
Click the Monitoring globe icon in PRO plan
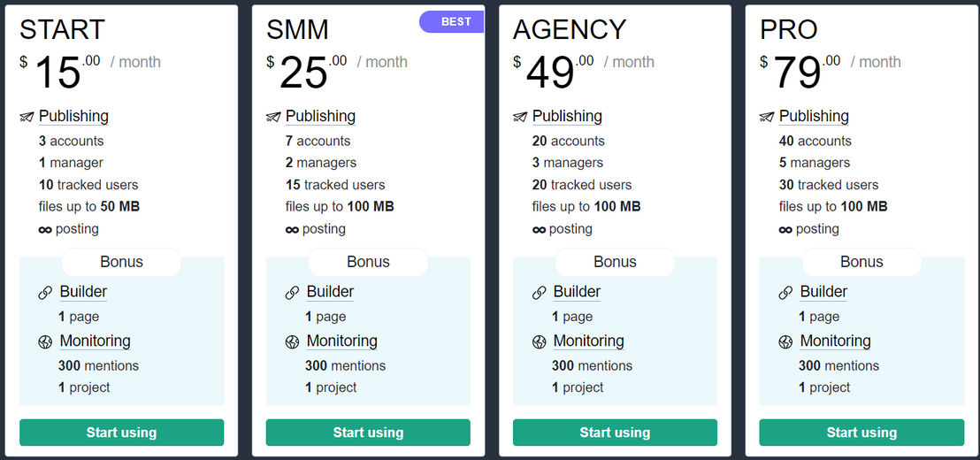pyautogui.click(x=785, y=341)
